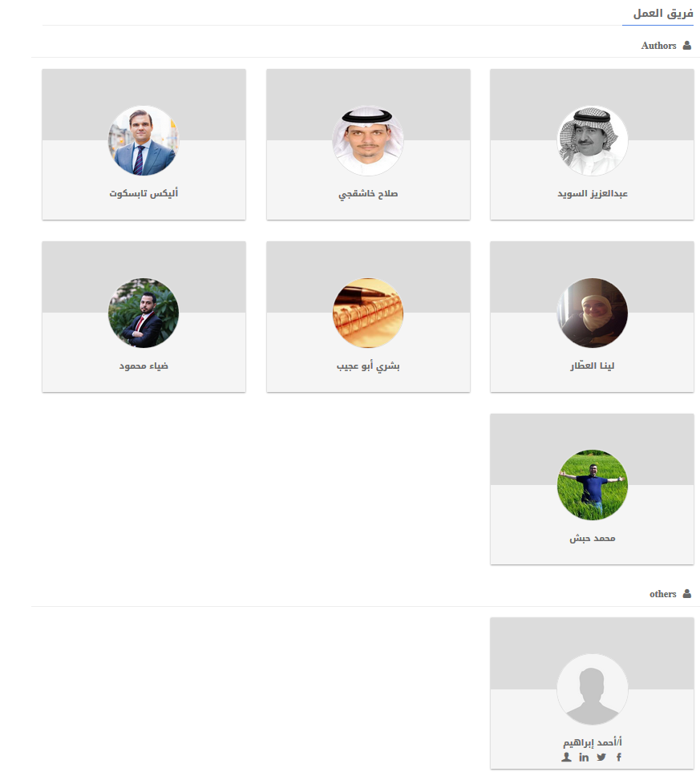Open لينا العطّار profile photo
This screenshot has height=780, width=700.
[592, 313]
